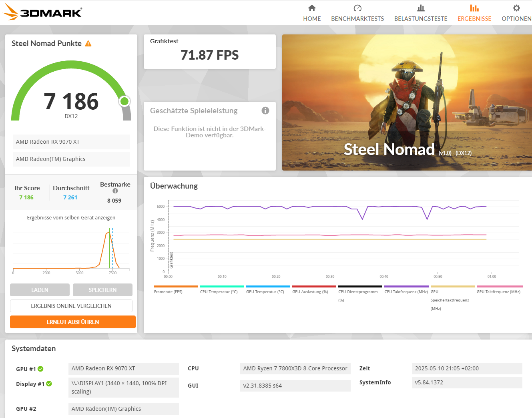The width and height of the screenshot is (532, 418).
Task: Click 'AMD Radeon(TM) Graphics' under the score gauge
Action: pyautogui.click(x=71, y=159)
